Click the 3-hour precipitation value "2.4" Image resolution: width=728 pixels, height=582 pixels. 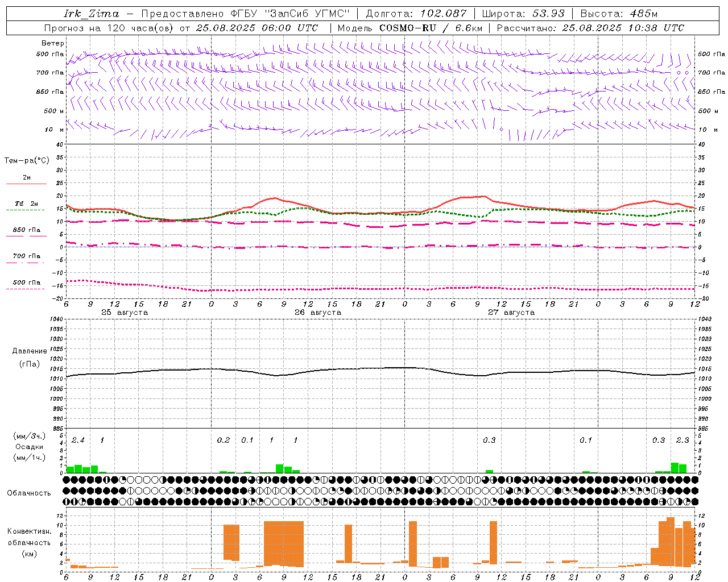point(78,440)
